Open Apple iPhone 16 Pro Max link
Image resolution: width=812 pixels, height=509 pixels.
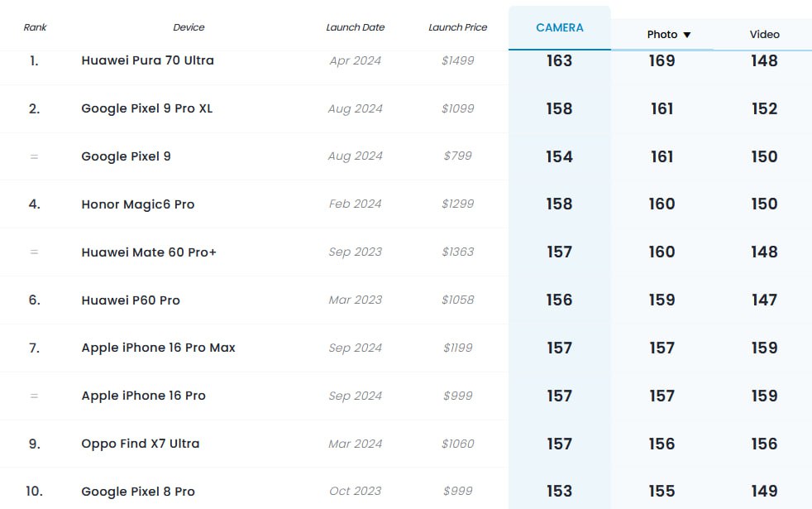pos(159,348)
